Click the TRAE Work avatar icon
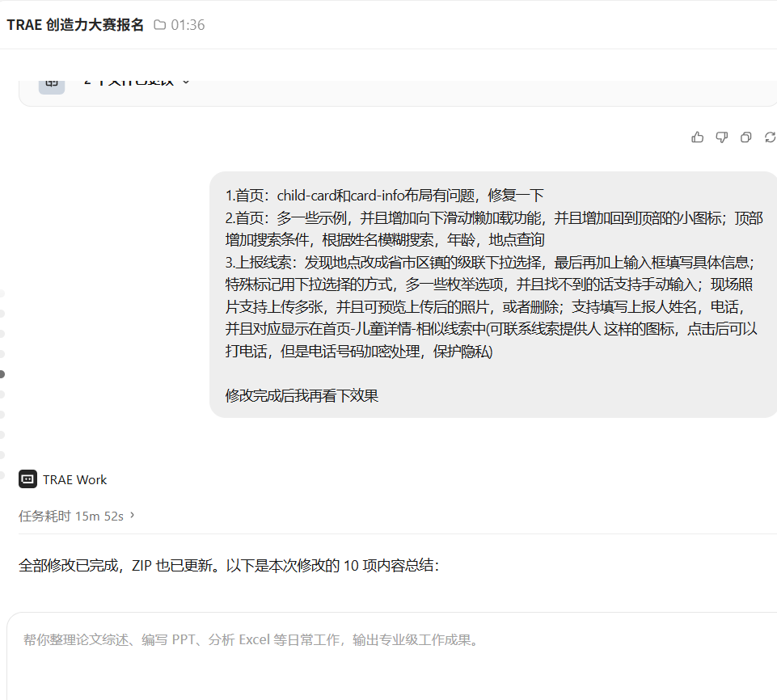Screen dimensions: 777x700 point(27,479)
